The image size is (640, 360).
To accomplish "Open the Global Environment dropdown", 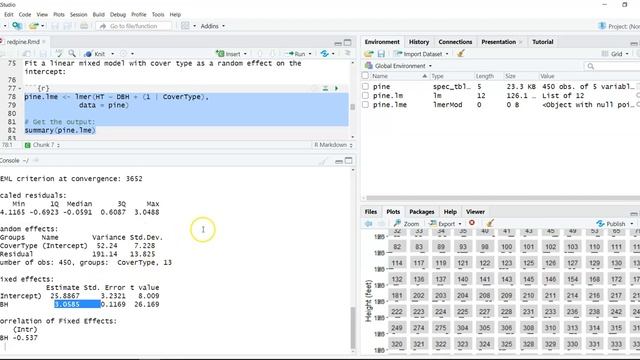I will (398, 66).
